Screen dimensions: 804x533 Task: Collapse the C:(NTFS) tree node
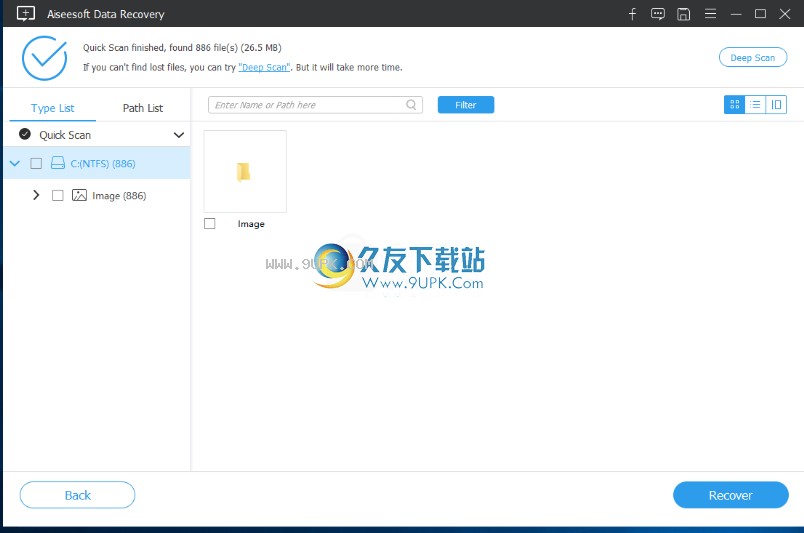15,163
